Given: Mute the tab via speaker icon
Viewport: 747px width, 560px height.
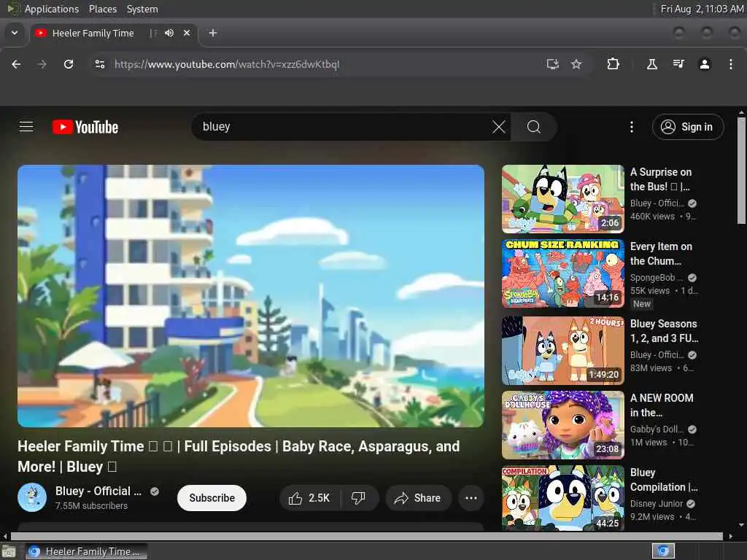Looking at the screenshot, I should click(x=169, y=33).
